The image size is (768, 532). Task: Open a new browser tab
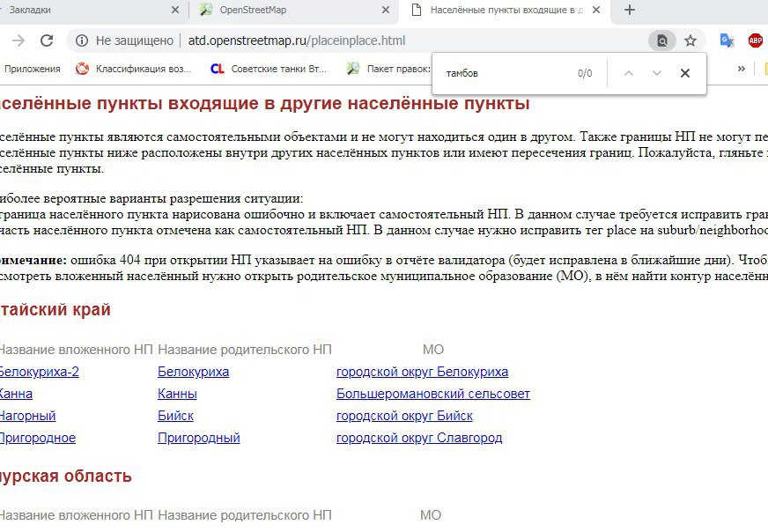(629, 11)
